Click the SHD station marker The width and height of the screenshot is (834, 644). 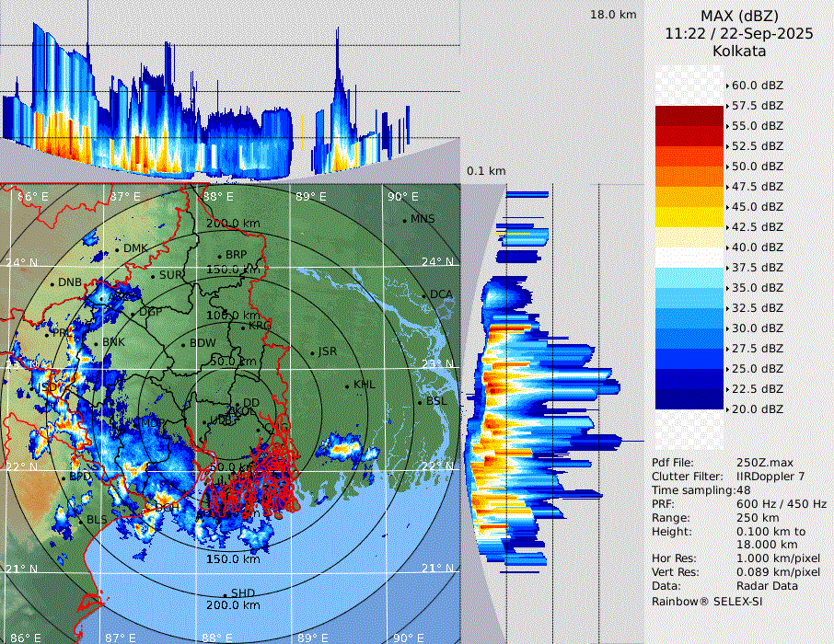(225, 594)
